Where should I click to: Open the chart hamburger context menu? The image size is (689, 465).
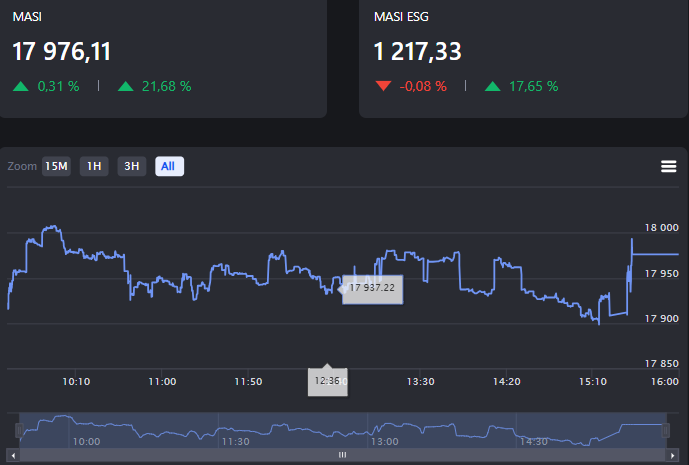pos(669,166)
